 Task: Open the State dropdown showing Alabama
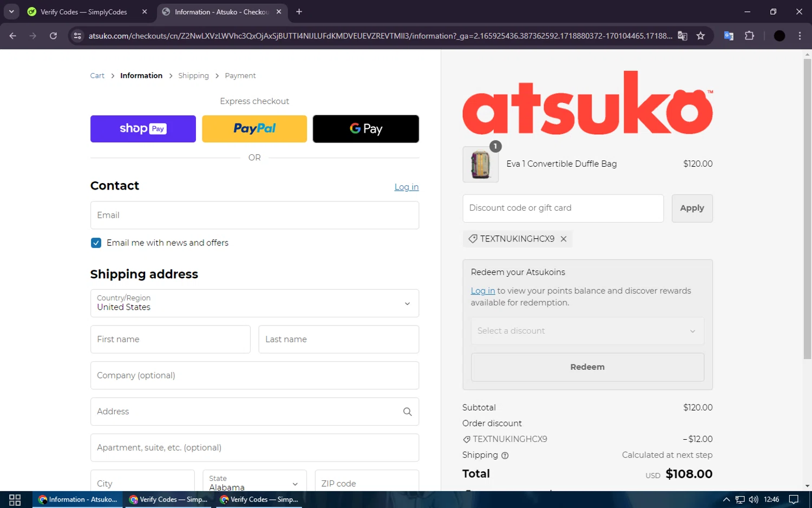click(x=254, y=481)
